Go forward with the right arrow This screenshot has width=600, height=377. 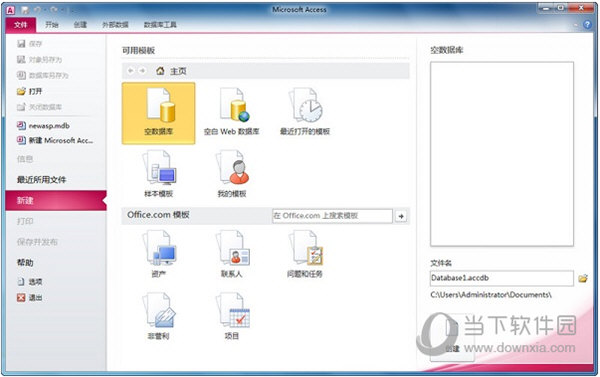pos(142,71)
